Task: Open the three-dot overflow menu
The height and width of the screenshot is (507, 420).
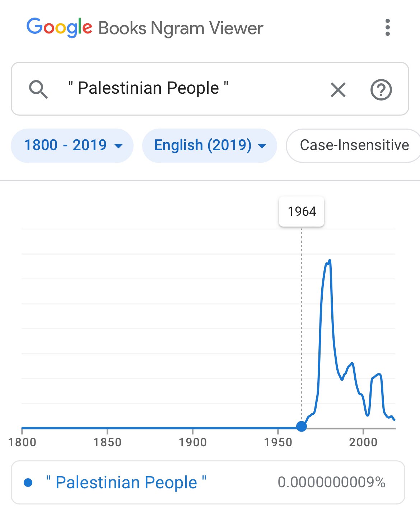Action: coord(387,28)
